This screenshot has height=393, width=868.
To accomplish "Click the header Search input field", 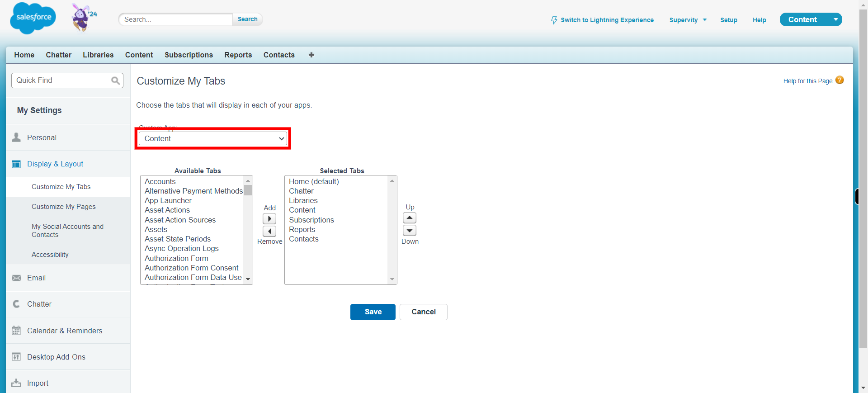I will (176, 19).
